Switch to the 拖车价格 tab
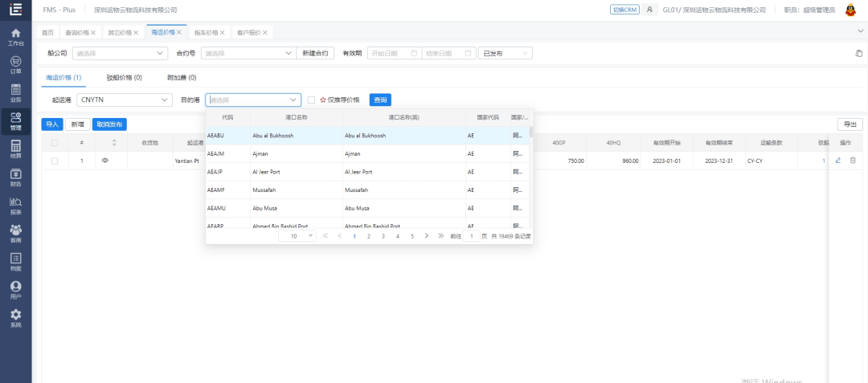Image resolution: width=868 pixels, height=383 pixels. [206, 32]
